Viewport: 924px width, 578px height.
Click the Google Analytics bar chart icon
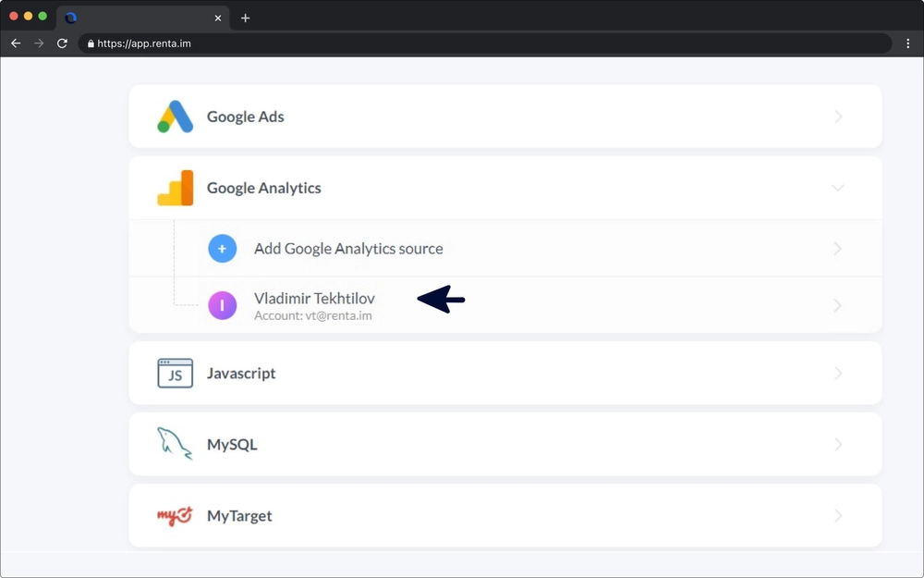175,188
